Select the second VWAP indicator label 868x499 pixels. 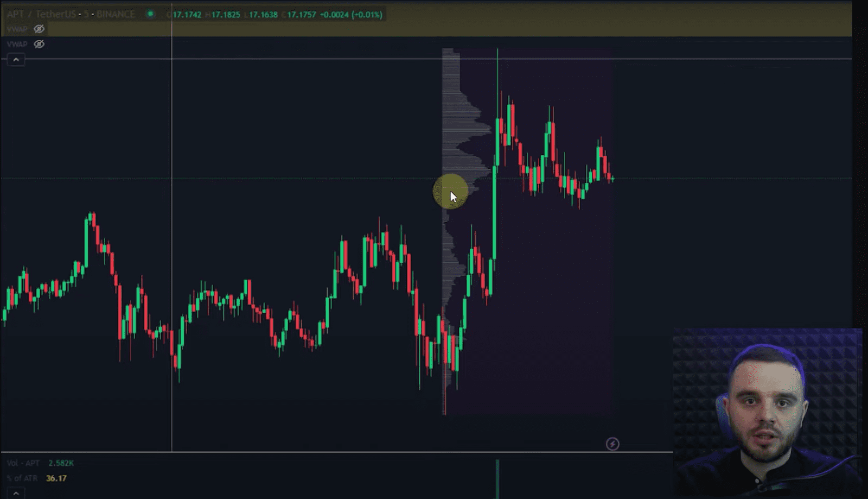17,44
